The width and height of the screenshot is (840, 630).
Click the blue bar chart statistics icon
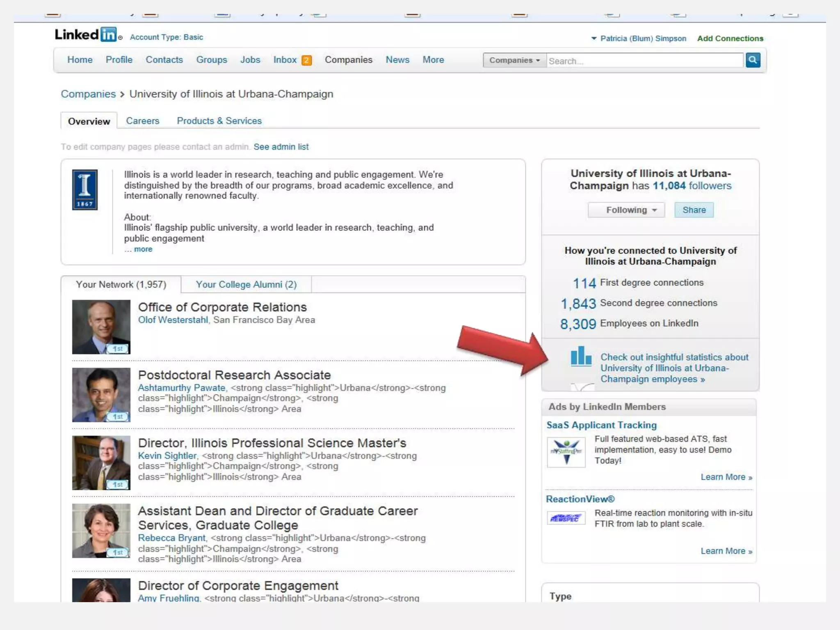point(581,356)
